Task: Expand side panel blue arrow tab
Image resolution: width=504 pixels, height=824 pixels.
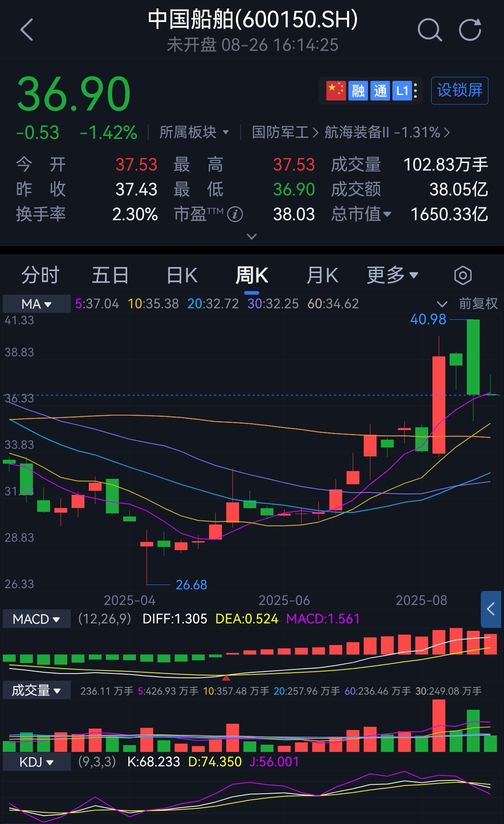Action: click(x=491, y=609)
